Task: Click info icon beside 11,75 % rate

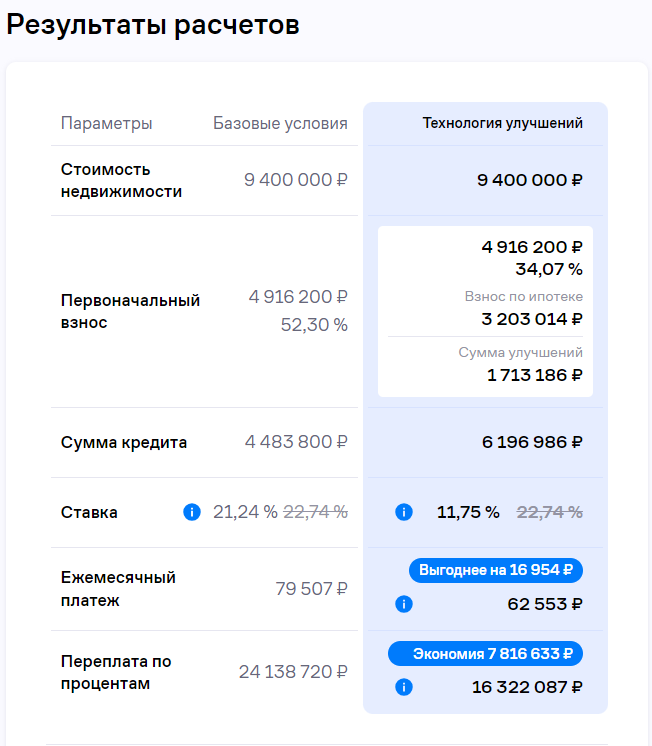Action: [x=404, y=512]
